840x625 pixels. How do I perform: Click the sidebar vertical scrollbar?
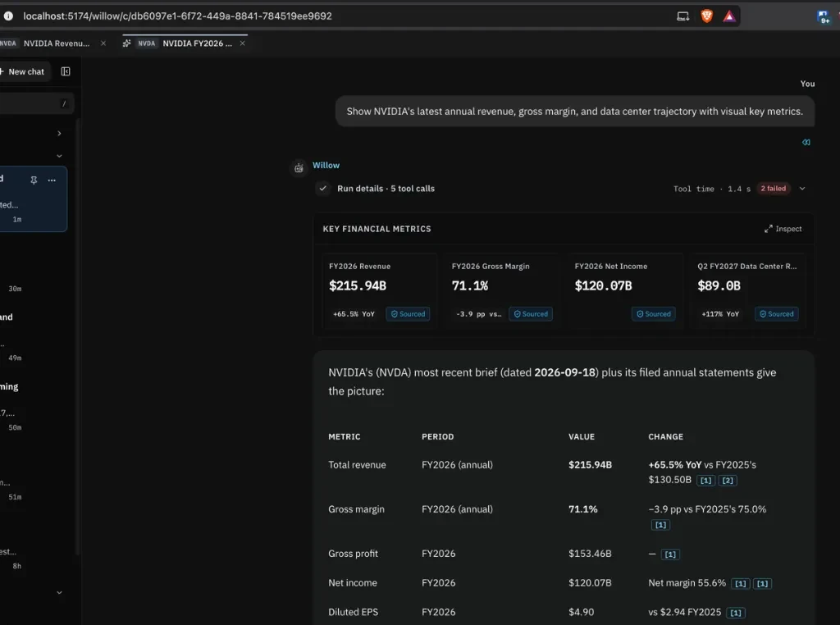point(78,337)
